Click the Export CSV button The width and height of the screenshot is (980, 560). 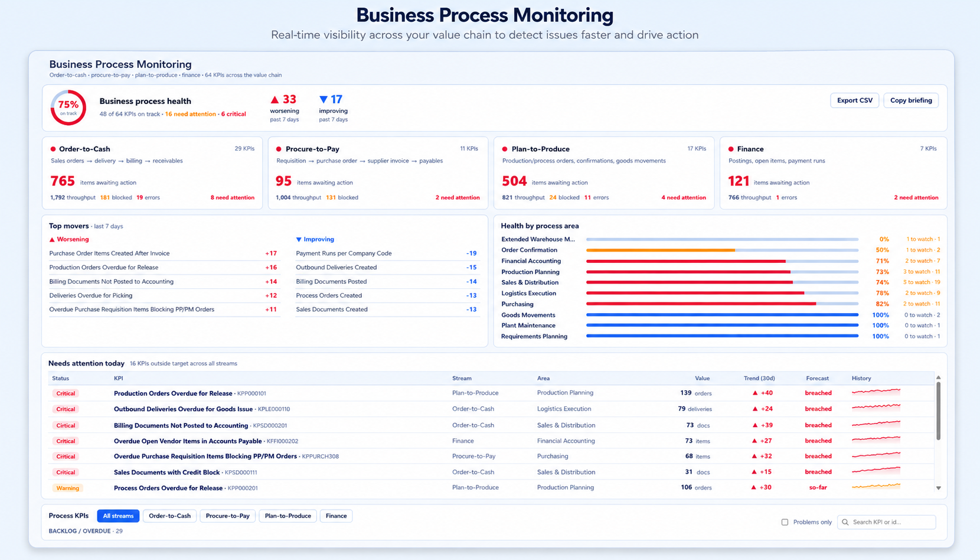(855, 100)
